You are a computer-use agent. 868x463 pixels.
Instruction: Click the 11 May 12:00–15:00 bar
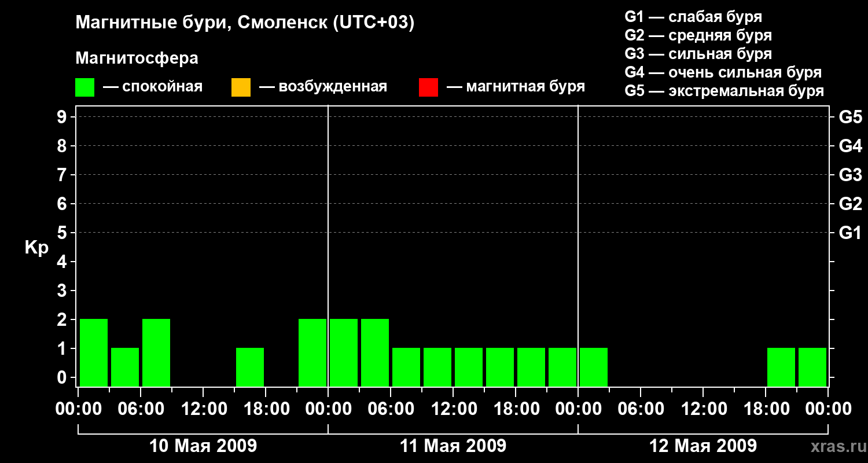(x=469, y=367)
